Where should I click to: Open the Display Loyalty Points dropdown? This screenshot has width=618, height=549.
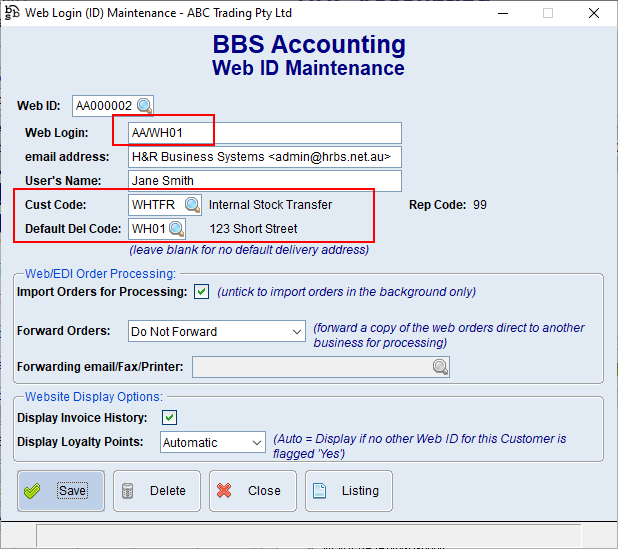(256, 442)
